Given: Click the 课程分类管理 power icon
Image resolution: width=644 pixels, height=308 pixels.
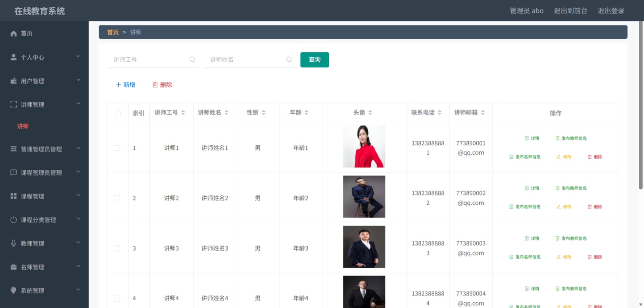Looking at the screenshot, I should (14, 220).
